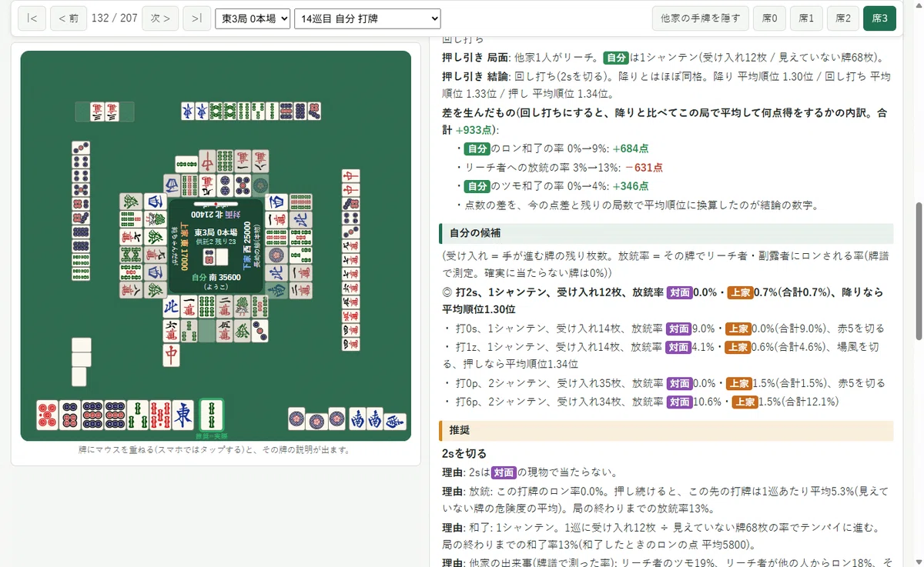Go to previous step with 前 button

69,18
